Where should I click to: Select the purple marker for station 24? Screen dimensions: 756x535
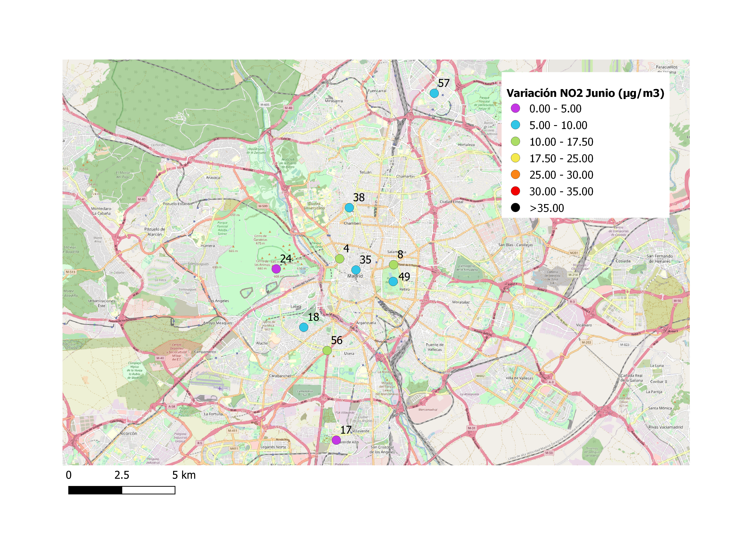click(x=276, y=269)
